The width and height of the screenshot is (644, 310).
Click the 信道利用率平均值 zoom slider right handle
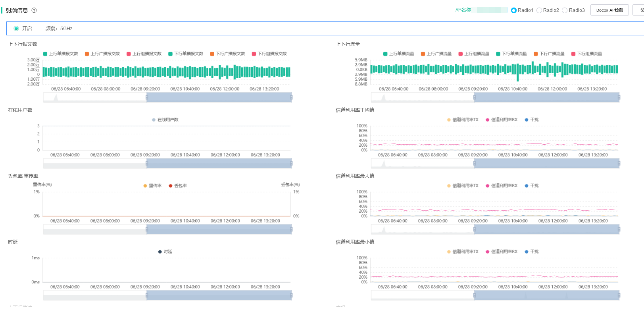[x=619, y=163]
